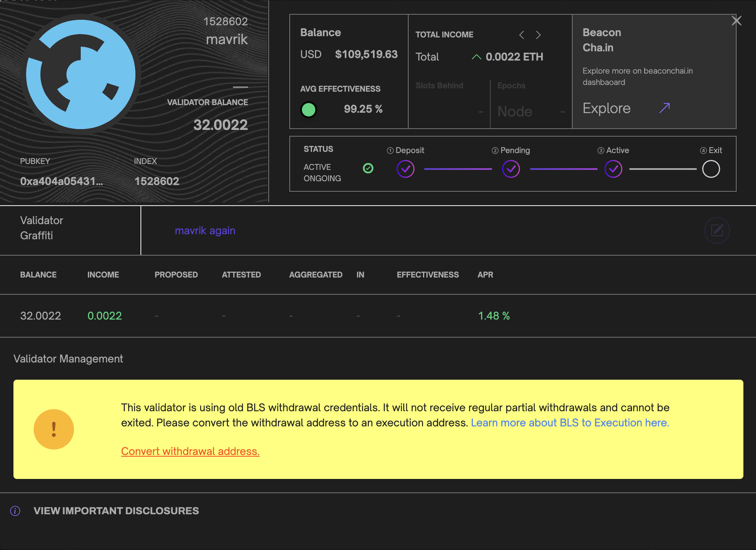Image resolution: width=756 pixels, height=550 pixels.
Task: Click the Beacon Cha.in card title
Action: 602,40
